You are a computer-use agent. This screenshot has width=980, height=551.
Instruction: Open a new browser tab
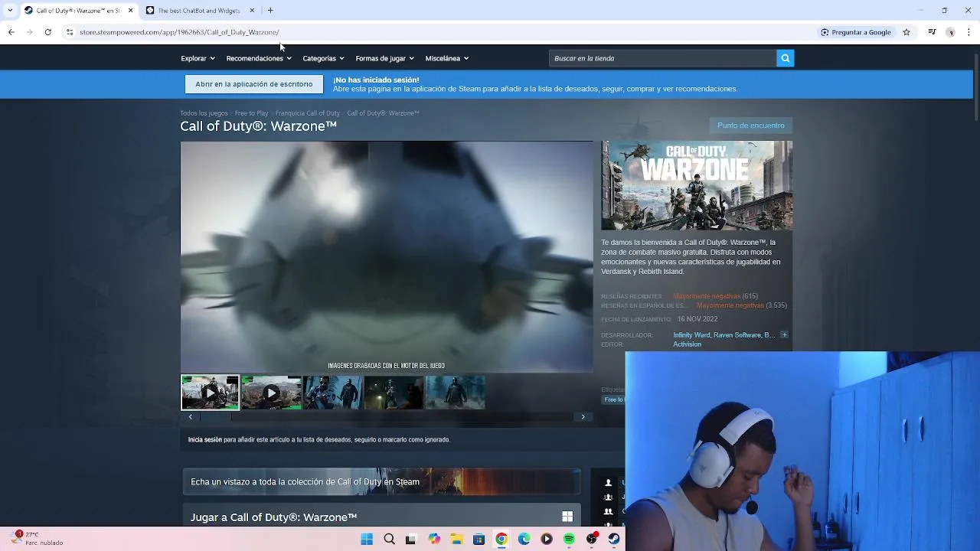pos(270,10)
